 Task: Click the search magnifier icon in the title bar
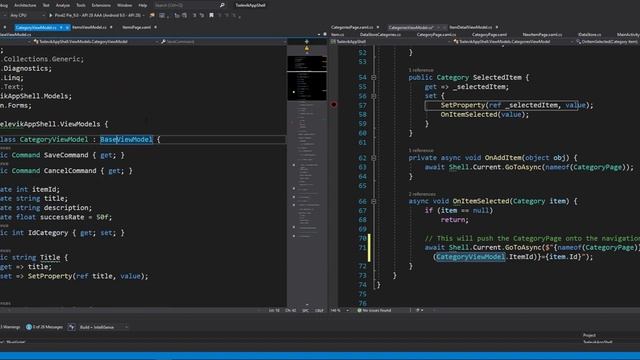click(222, 5)
